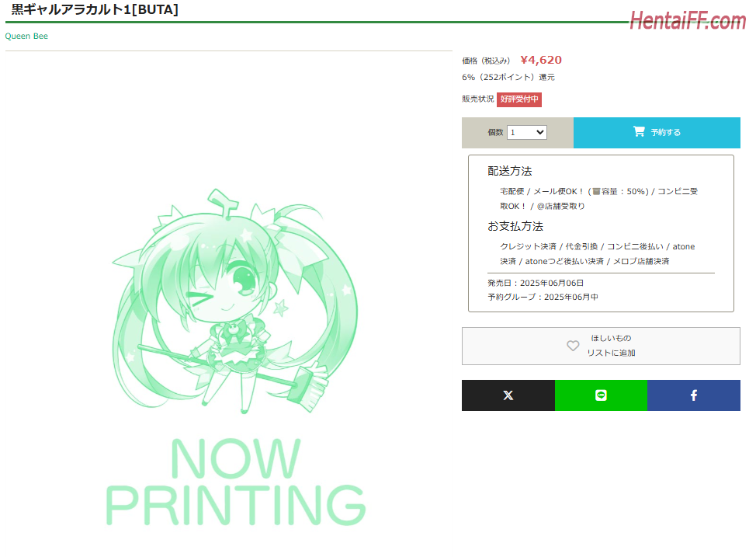Click the ¥4,620 price text
Screen dimensions: 756x557
point(541,60)
